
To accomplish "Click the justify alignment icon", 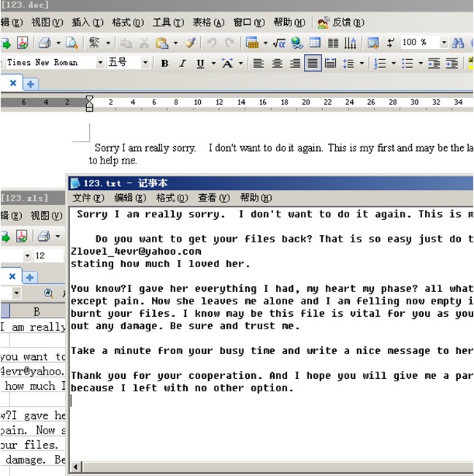I will [312, 64].
